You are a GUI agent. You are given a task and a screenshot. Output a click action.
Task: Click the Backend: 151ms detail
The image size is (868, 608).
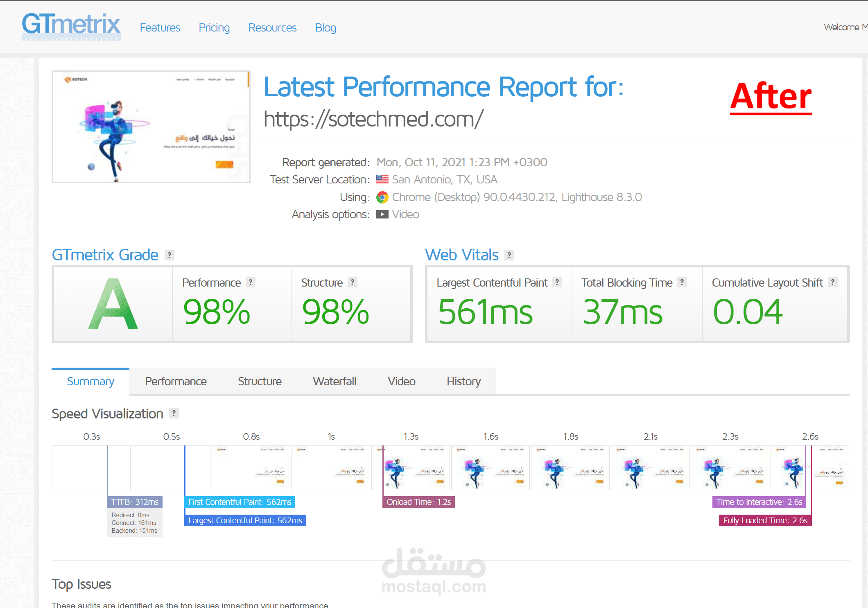point(134,531)
